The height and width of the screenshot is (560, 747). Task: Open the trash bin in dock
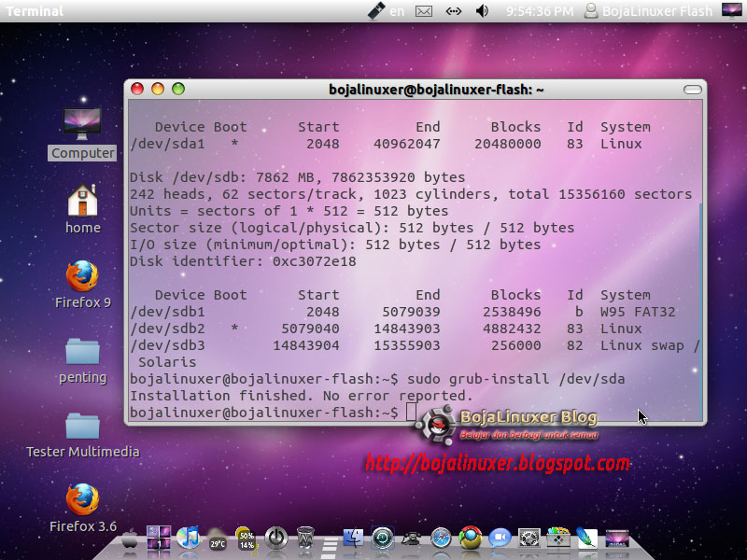tap(305, 539)
